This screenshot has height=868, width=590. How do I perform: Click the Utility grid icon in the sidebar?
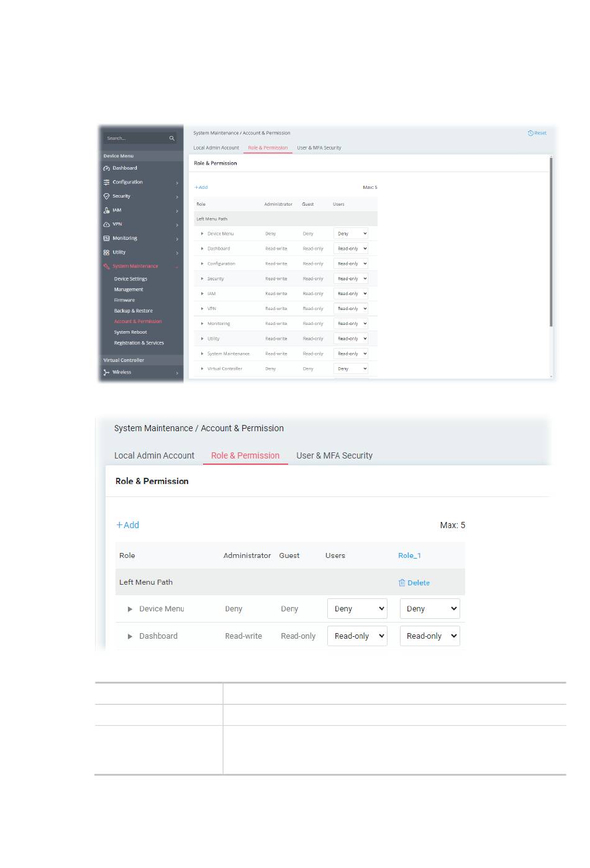coord(106,253)
